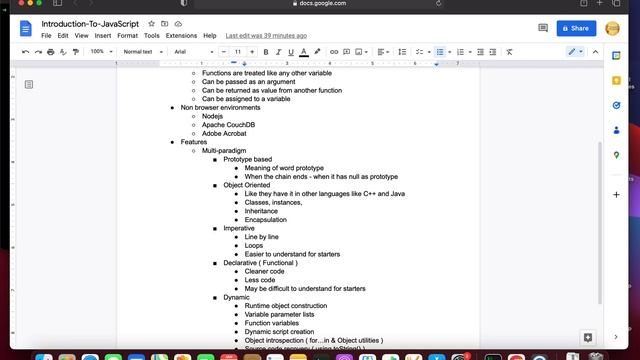Open the Tools menu
Image resolution: width=640 pixels, height=360 pixels.
[x=152, y=36]
